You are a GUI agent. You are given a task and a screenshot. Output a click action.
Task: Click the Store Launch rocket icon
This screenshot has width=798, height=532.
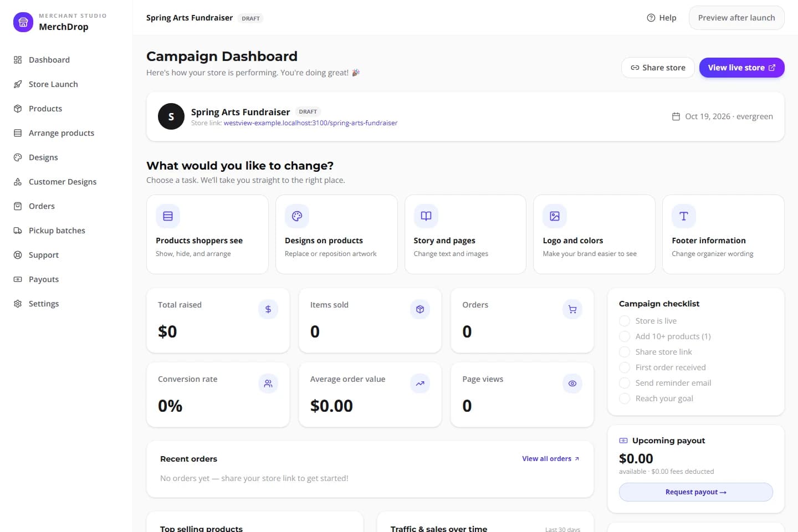(18, 84)
